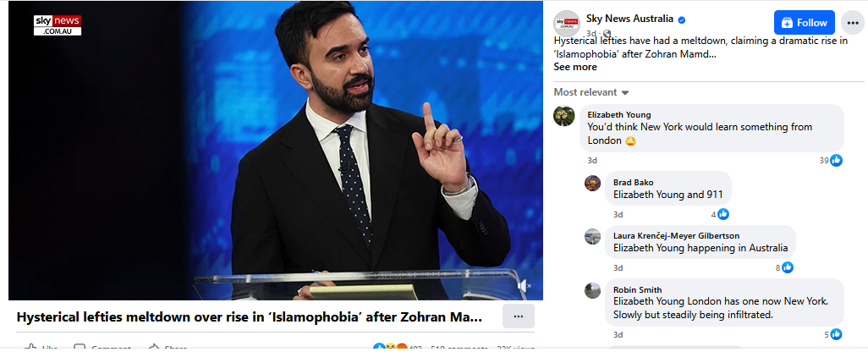The width and height of the screenshot is (868, 352).
Task: Expand the post text with See more
Action: click(x=575, y=67)
